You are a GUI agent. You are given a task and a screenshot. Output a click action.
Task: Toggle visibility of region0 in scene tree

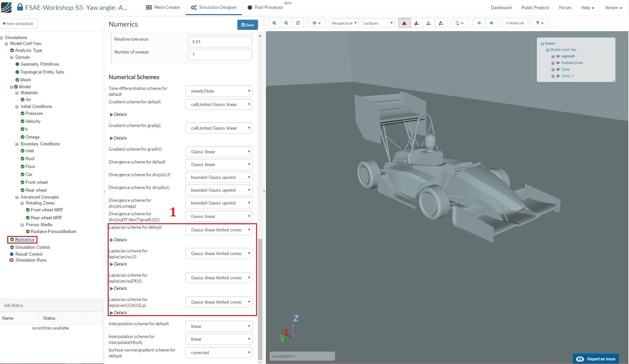(558, 56)
